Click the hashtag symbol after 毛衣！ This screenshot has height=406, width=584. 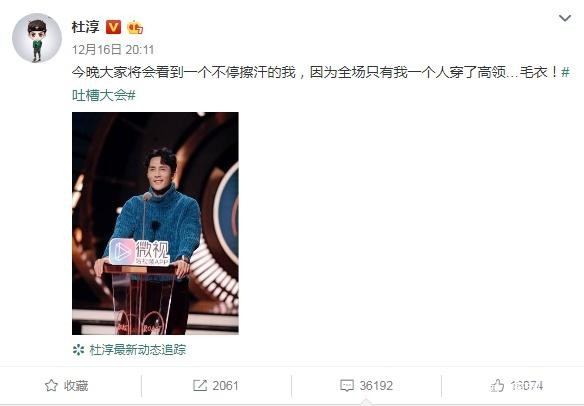point(565,72)
